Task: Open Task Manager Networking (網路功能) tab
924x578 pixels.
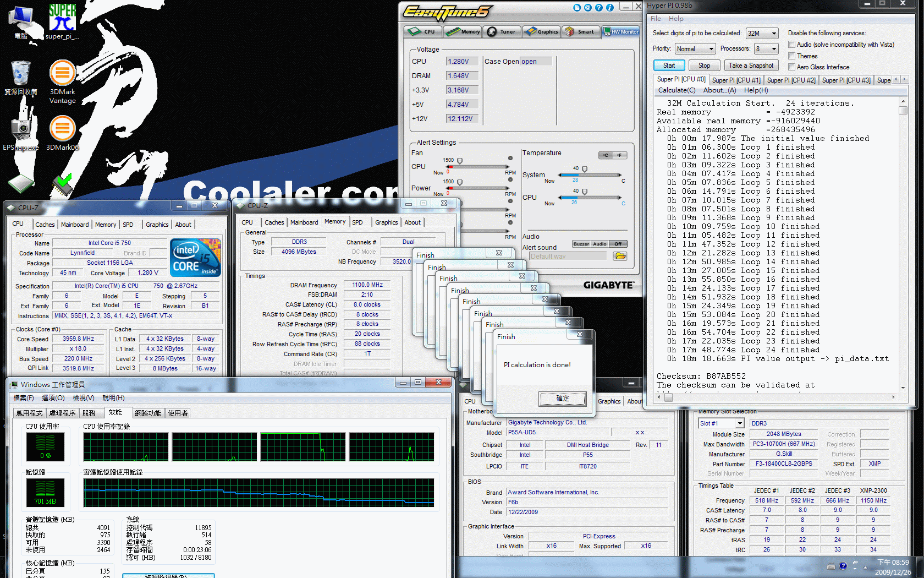Action: tap(148, 413)
